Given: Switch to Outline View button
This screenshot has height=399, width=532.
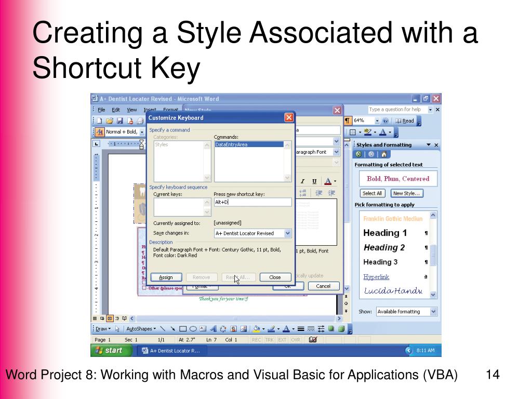Looking at the screenshot, I should coord(117,318).
